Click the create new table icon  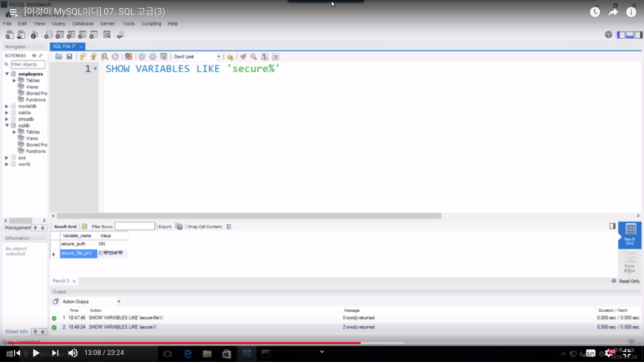[x=60, y=35]
